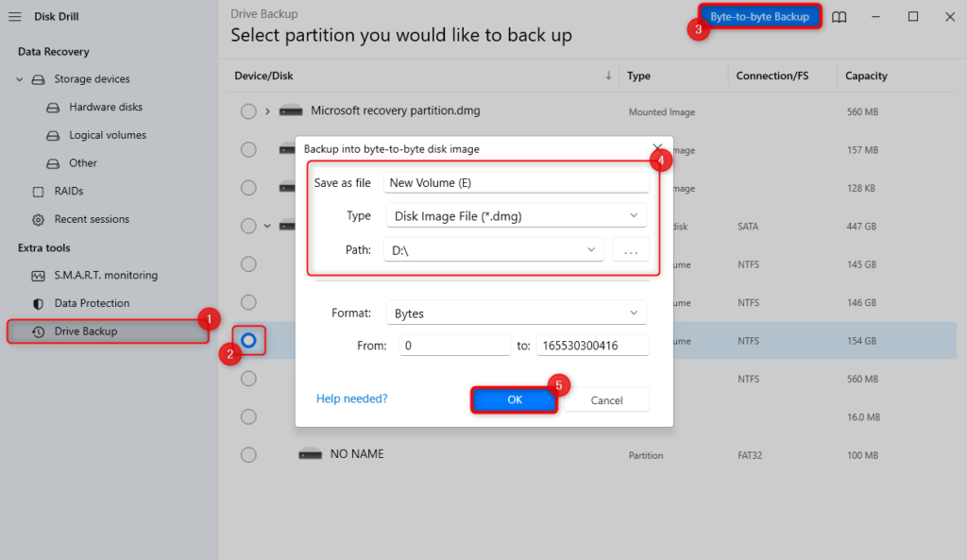Collapse the Storage devices tree
The width and height of the screenshot is (967, 560).
[x=21, y=78]
